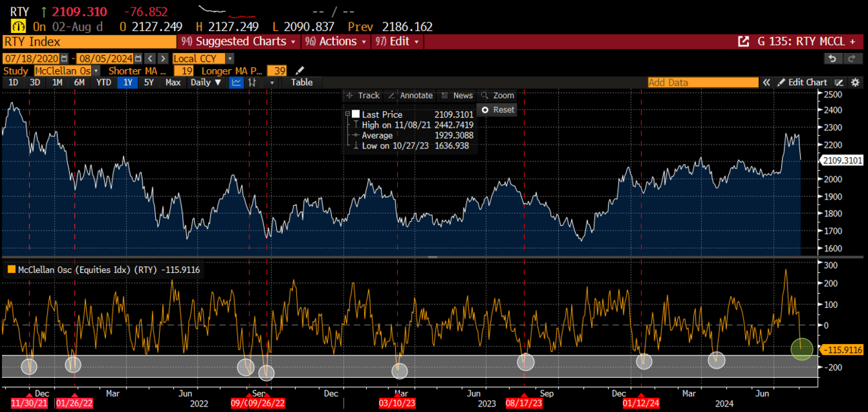Click the RTY Index security field
Screen dimensions: 868x412
click(88, 42)
